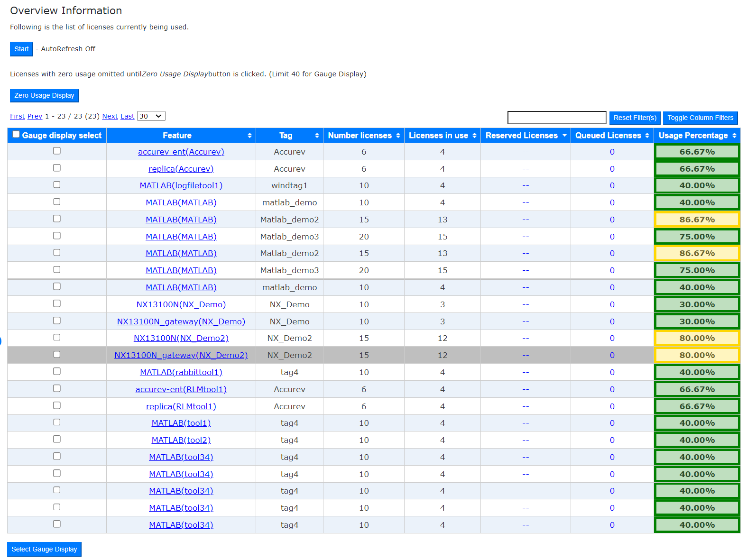Click the Zero Usage Display button
747x560 pixels.
(x=44, y=95)
